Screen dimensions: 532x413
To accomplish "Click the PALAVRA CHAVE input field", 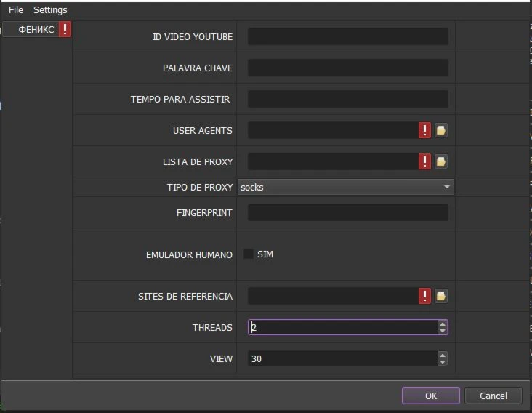I will coord(348,68).
